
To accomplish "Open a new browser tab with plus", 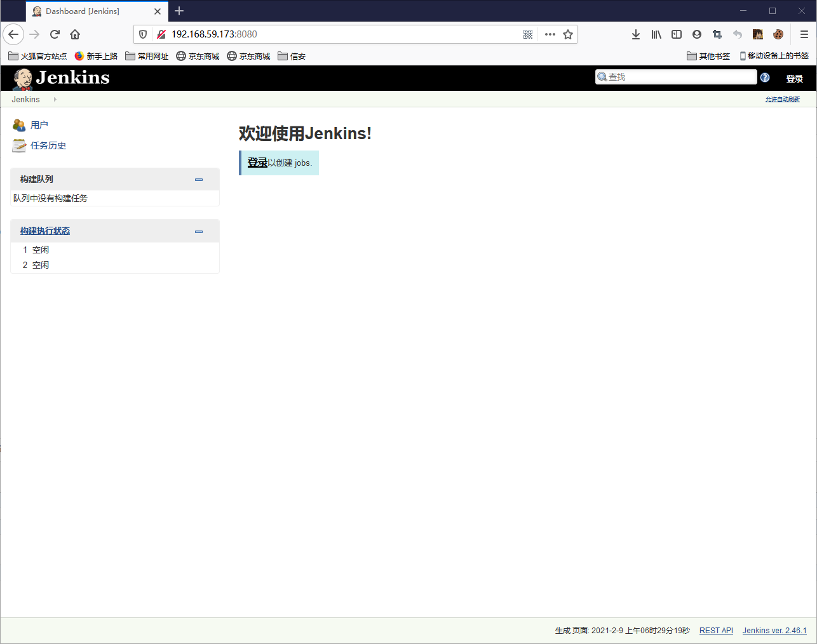I will pos(179,11).
